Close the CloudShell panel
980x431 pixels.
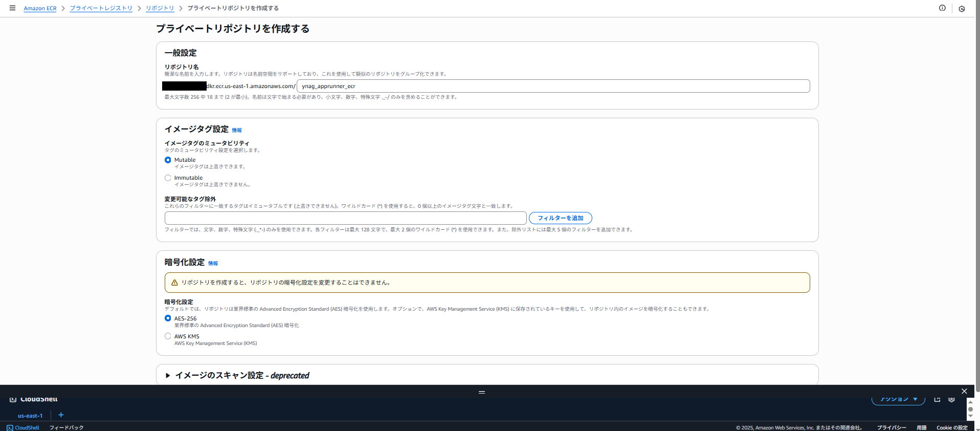point(964,391)
